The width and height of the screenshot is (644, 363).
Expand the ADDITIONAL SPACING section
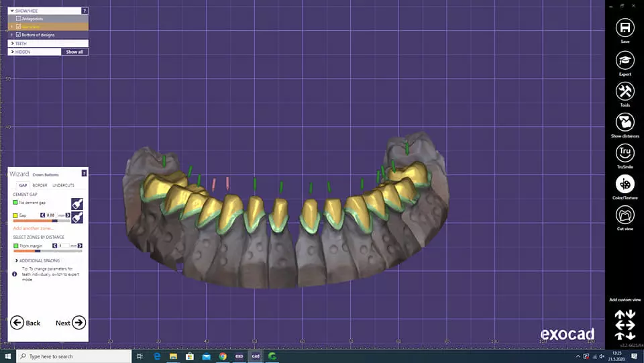coord(16,260)
